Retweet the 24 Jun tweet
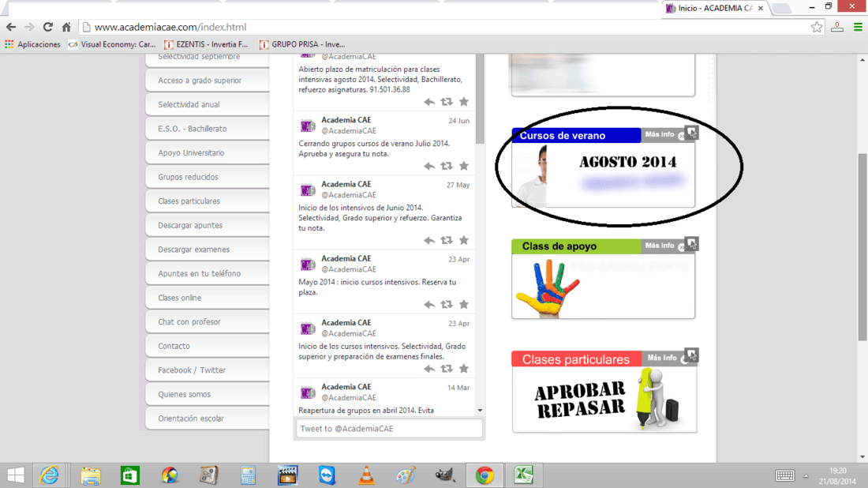Screen dimensions: 868x488 (446, 166)
